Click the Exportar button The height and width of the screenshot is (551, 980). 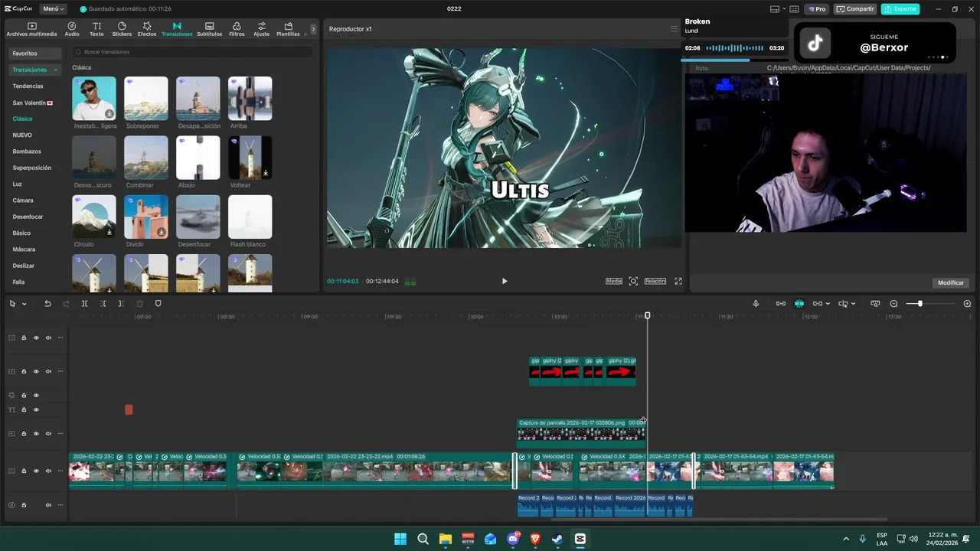[x=900, y=9]
